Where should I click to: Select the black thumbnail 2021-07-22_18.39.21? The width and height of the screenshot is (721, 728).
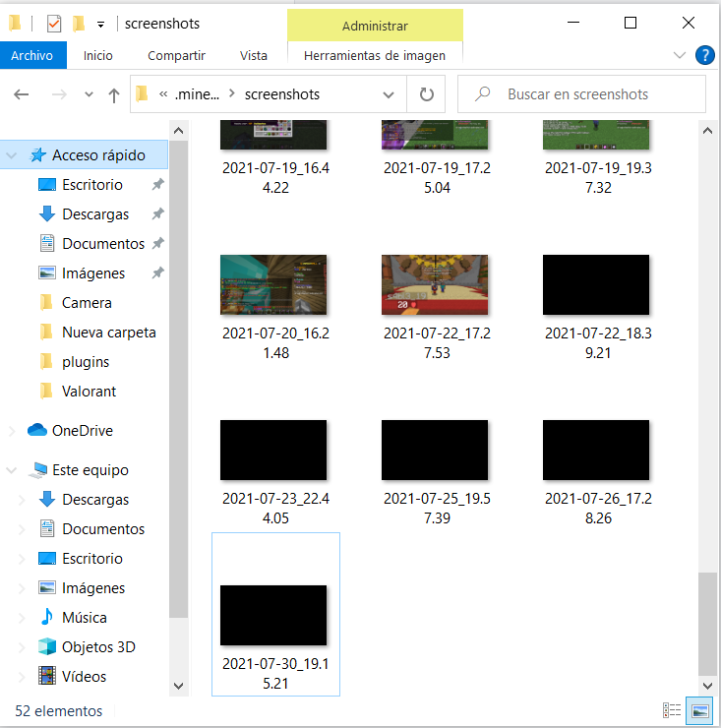[x=596, y=284]
